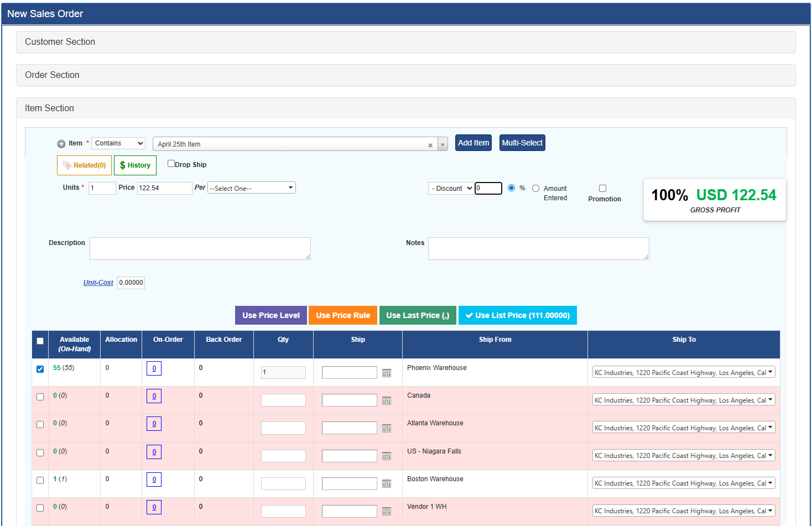Check the Canada row checkbox

(x=40, y=397)
